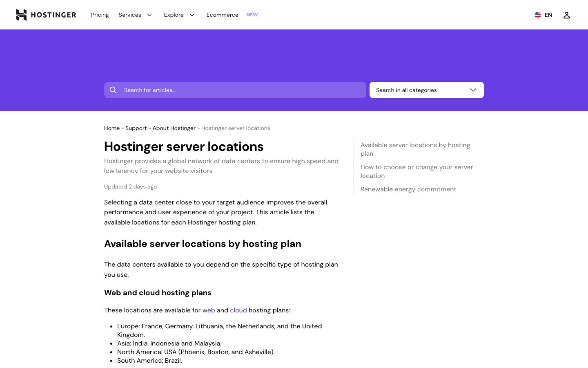This screenshot has width=588, height=368.
Task: Click the Asia: India, Indonesia and Malaysia item
Action: (x=169, y=343)
